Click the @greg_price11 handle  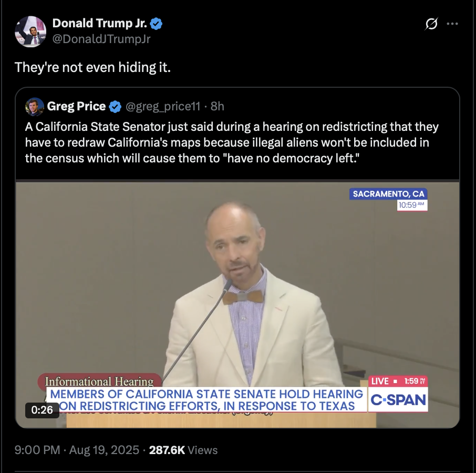pyautogui.click(x=163, y=107)
